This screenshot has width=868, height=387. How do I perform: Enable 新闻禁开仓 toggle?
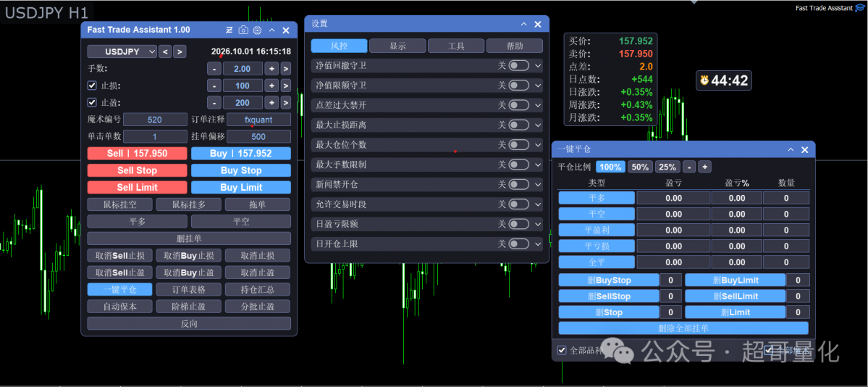tap(518, 184)
